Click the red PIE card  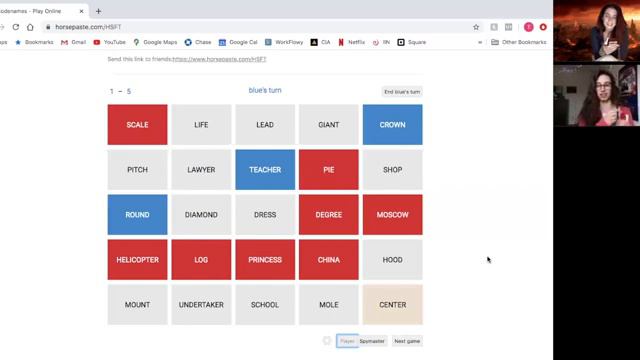tap(329, 169)
